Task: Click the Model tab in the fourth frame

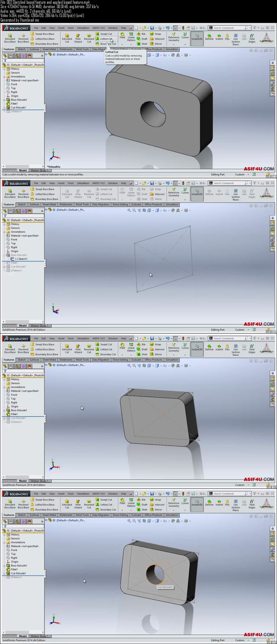Action: (x=23, y=636)
